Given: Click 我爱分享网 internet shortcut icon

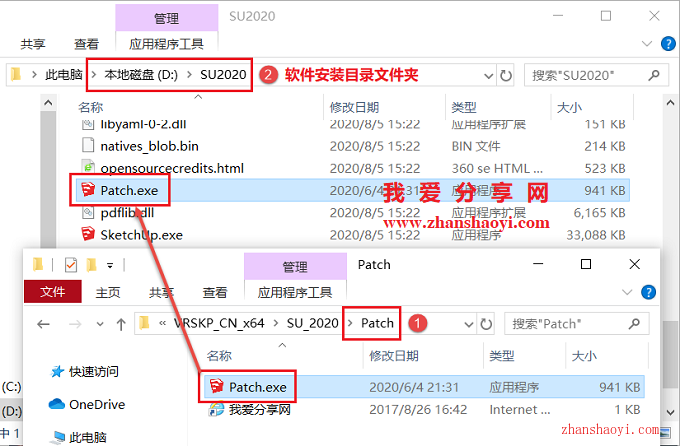Looking at the screenshot, I should (216, 409).
